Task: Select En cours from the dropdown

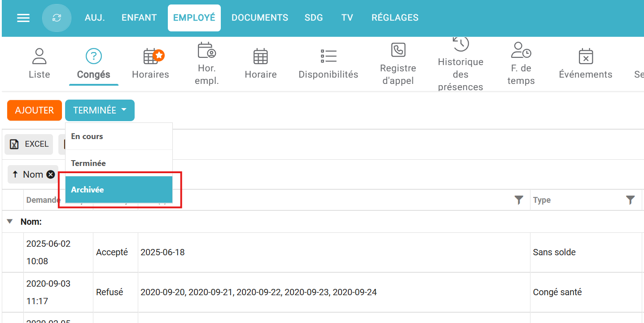Action: pos(119,136)
